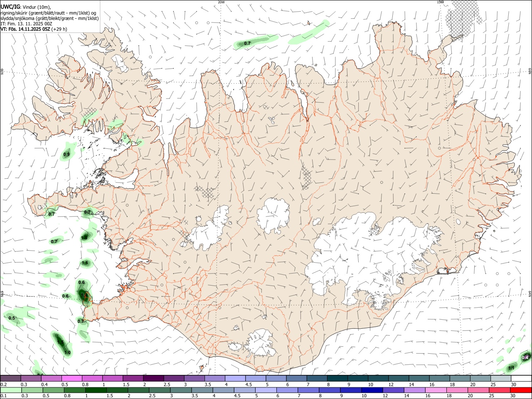This screenshot has height=399, width=532.
Task: Click the 'IT: Fim. 13. 11. 2025 00Z' line
Action: coord(26,24)
